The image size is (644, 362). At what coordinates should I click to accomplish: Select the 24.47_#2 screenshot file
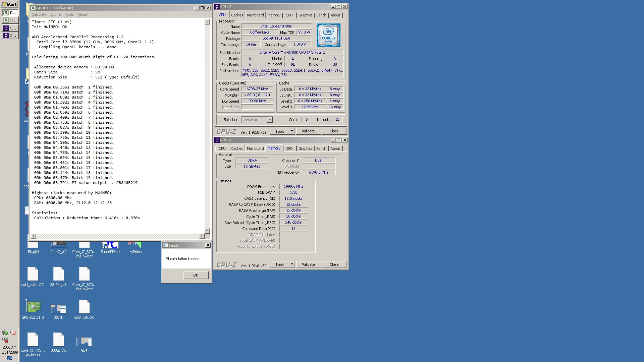pyautogui.click(x=58, y=248)
